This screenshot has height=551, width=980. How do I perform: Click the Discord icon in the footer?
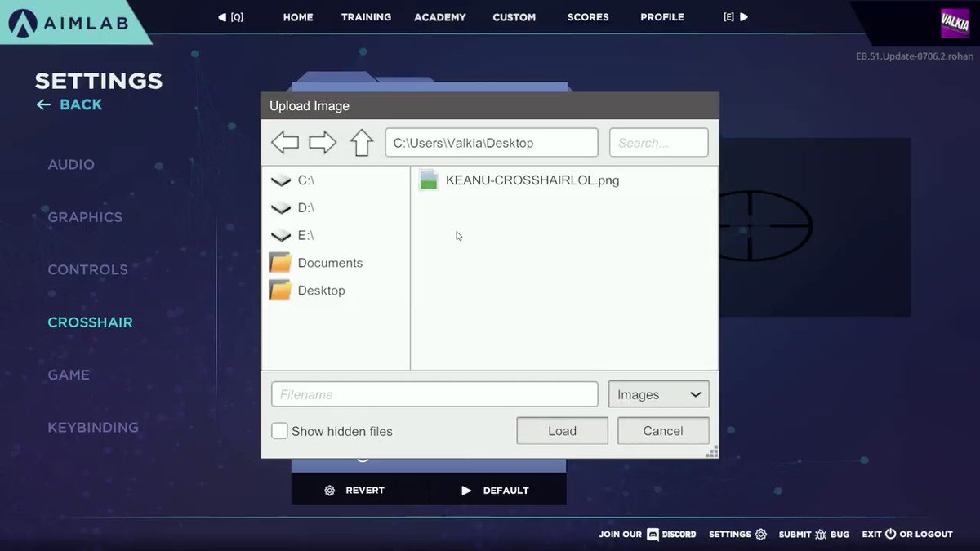click(653, 535)
